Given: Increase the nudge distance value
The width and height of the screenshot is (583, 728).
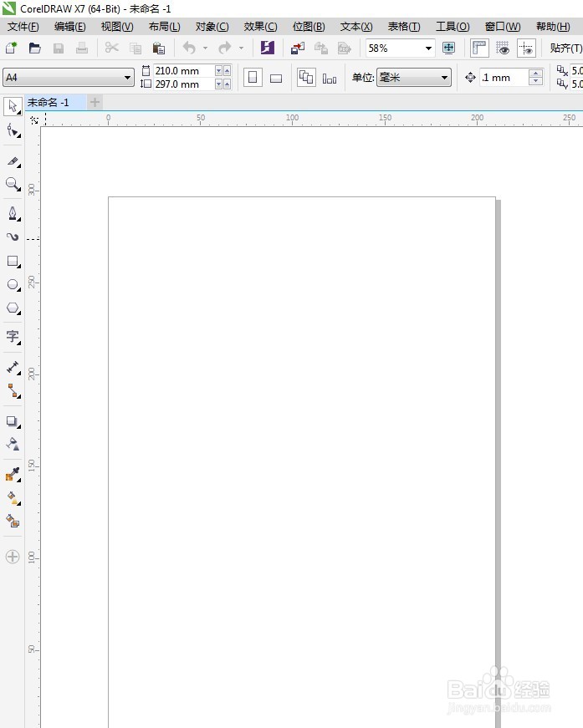Looking at the screenshot, I should pos(535,74).
